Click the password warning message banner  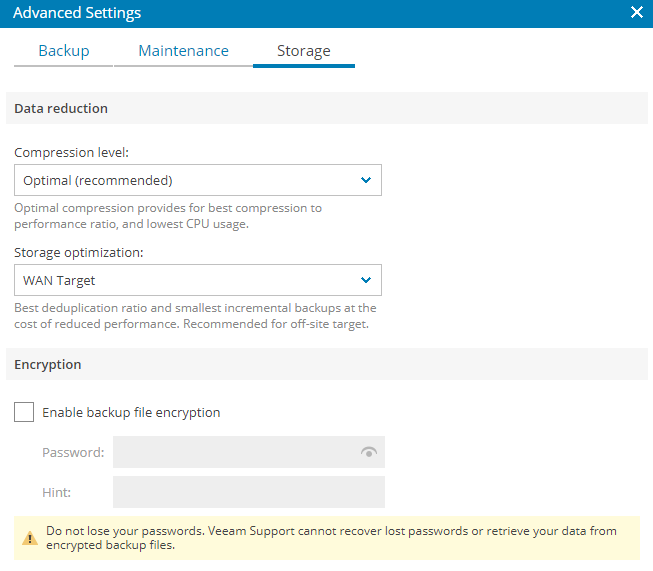point(326,538)
